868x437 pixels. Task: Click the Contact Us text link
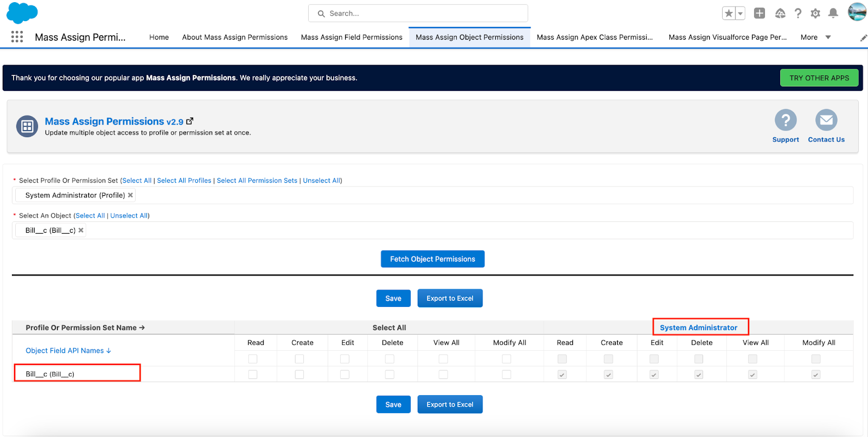point(826,140)
